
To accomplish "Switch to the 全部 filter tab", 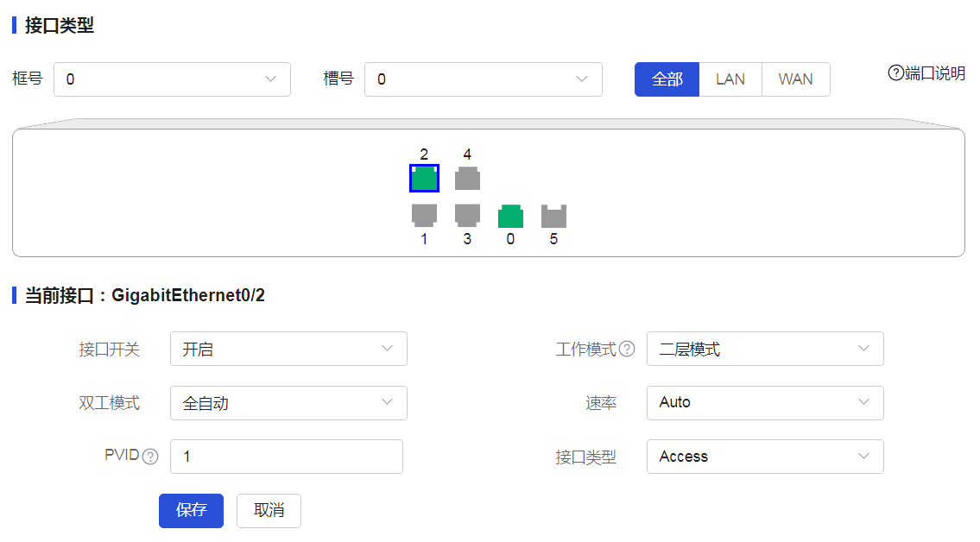I will pyautogui.click(x=667, y=79).
